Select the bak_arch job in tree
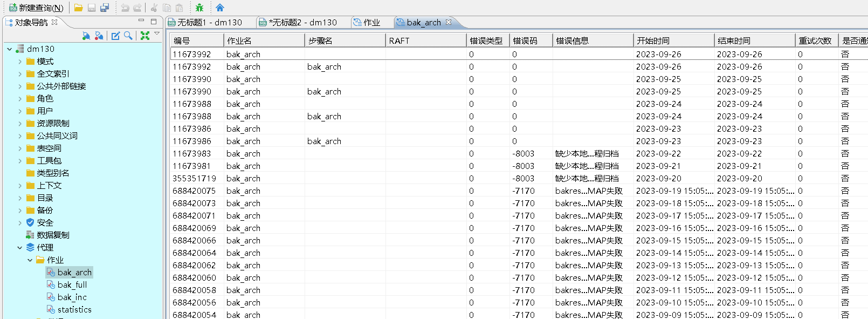 pos(74,273)
